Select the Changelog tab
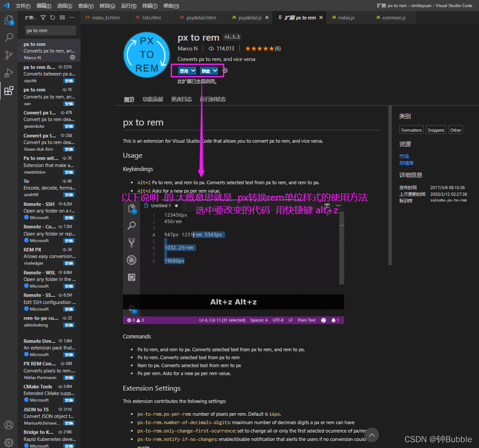Screen dimensions: 479x448 [x=181, y=99]
